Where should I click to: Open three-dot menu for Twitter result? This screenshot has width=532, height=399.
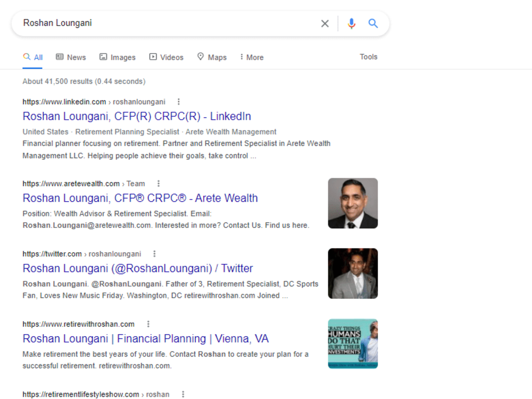(x=154, y=254)
